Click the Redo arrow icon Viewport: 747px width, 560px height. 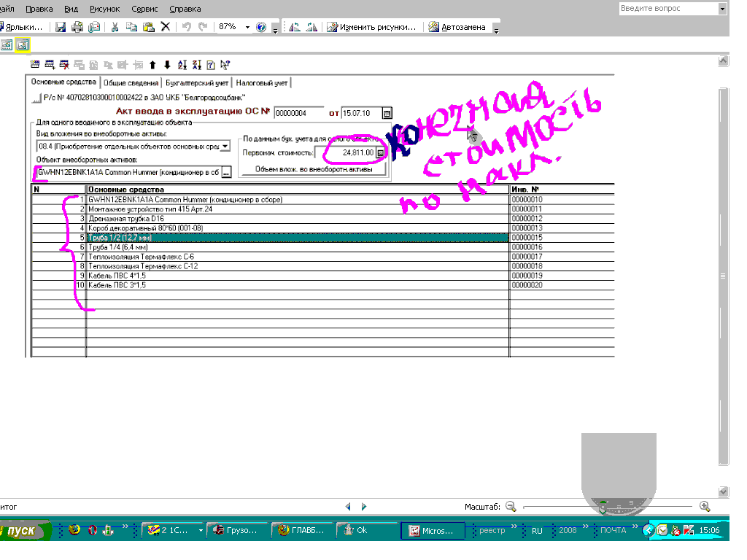tap(203, 27)
